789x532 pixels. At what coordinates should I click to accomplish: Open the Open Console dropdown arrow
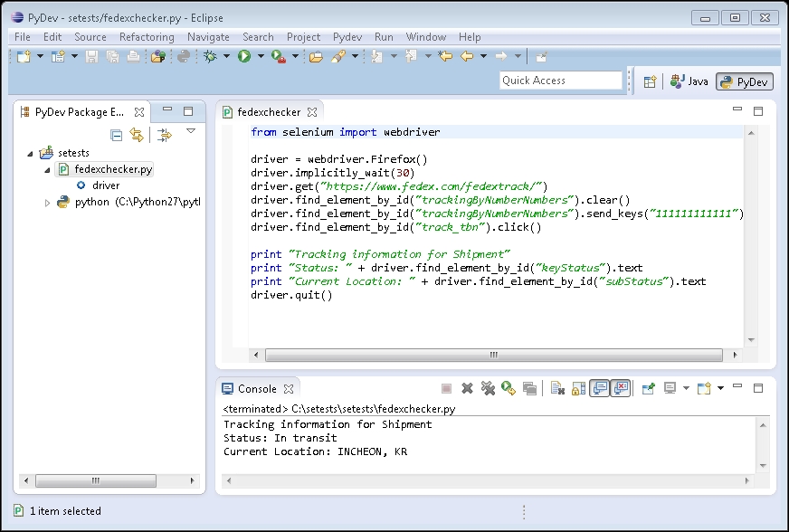pyautogui.click(x=720, y=388)
